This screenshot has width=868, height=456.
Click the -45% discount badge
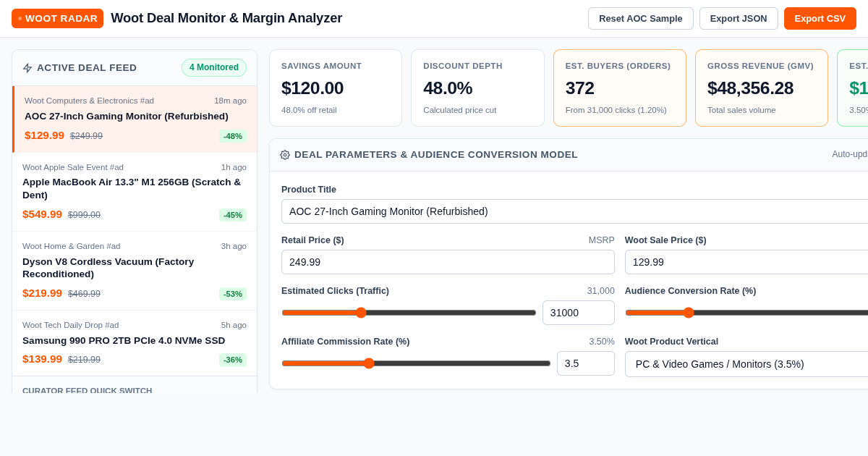tap(233, 215)
